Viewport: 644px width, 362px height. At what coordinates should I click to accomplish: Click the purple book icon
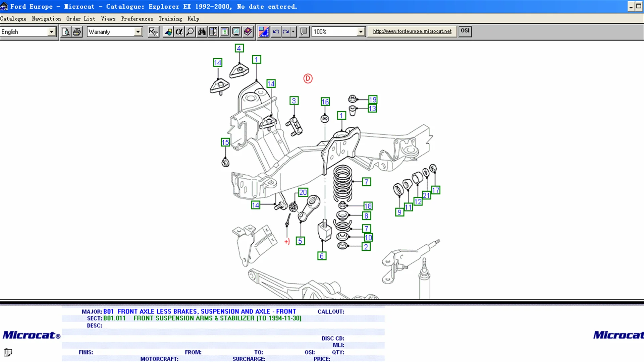coord(248,32)
